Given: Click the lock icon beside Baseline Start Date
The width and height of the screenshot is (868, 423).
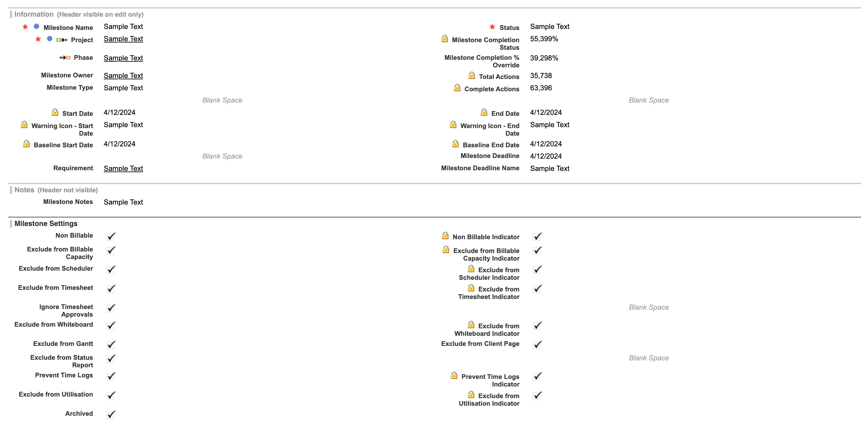Looking at the screenshot, I should click(26, 144).
